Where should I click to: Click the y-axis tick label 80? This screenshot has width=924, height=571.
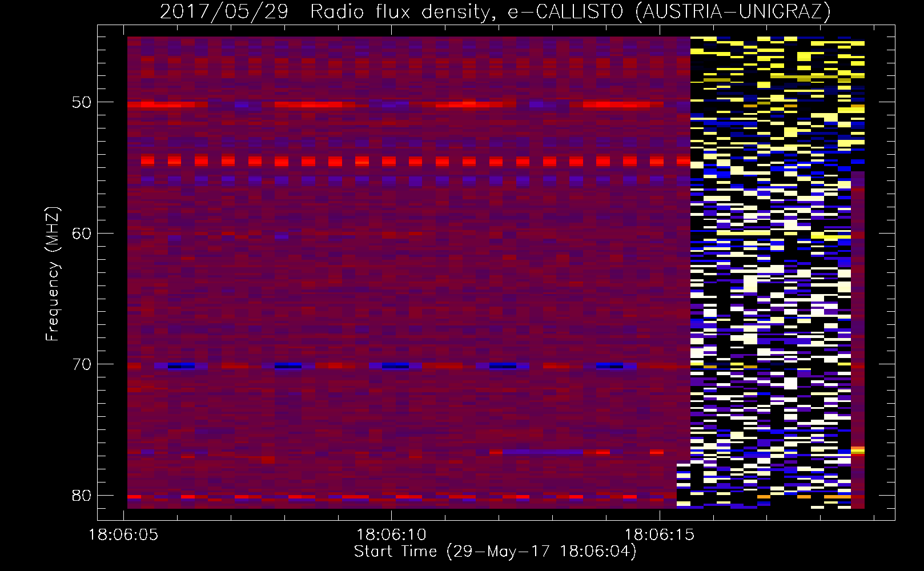(x=81, y=495)
